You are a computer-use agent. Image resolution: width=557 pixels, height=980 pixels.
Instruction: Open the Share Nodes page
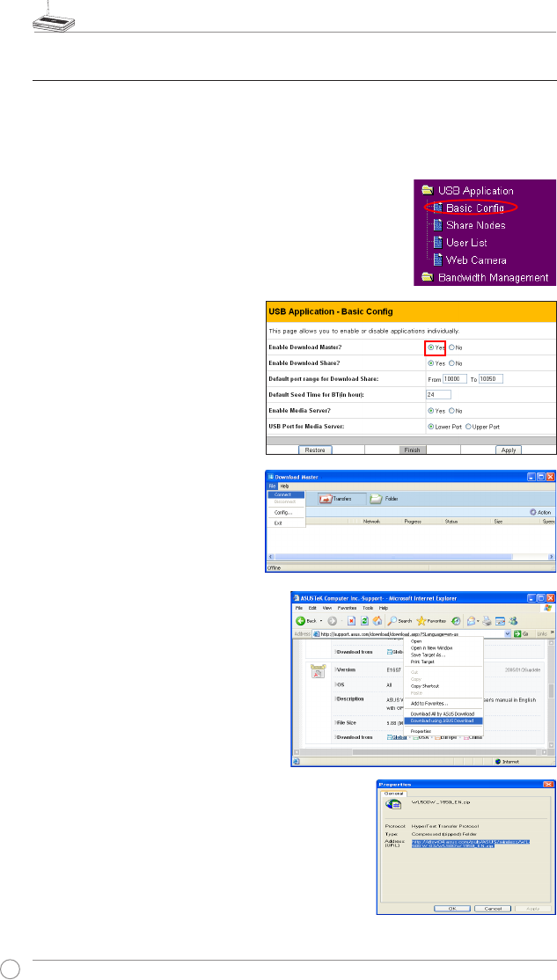point(476,225)
